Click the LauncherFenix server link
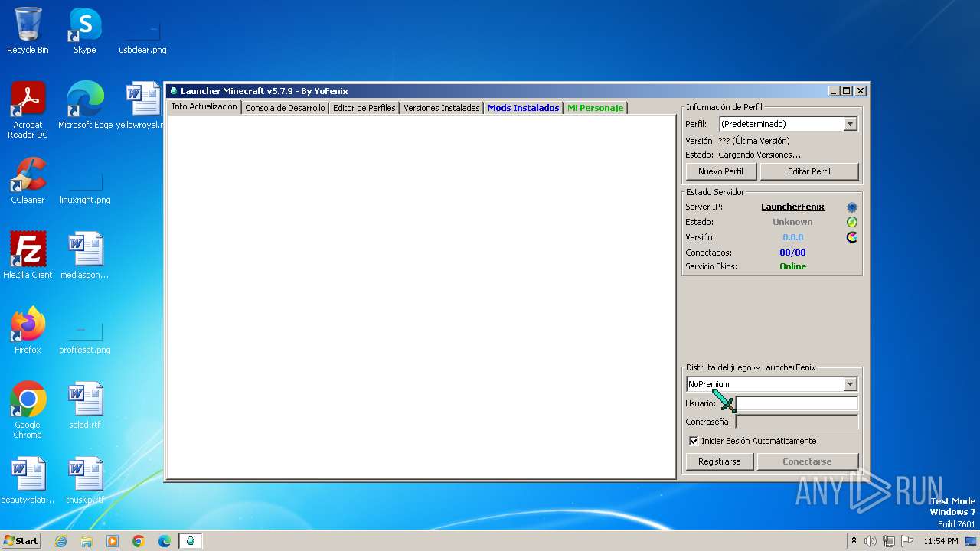The image size is (980, 551). click(x=792, y=207)
